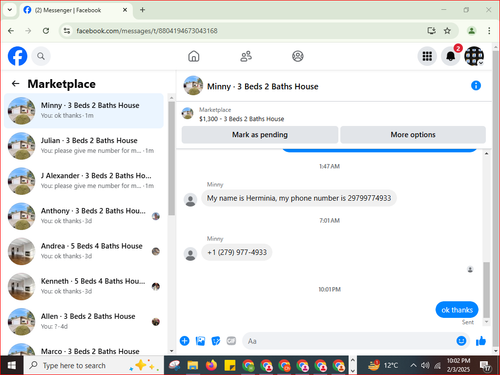Open the plus more actions icon in composer

tap(185, 341)
